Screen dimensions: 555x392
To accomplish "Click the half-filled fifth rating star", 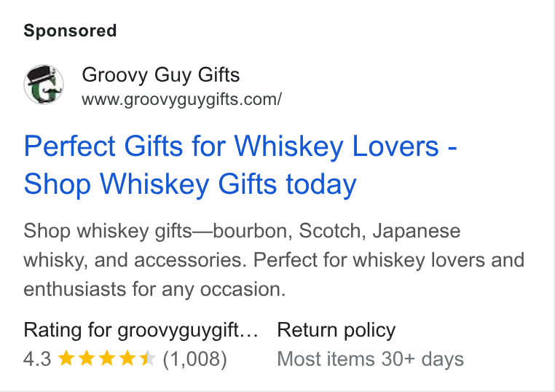I will tap(147, 358).
